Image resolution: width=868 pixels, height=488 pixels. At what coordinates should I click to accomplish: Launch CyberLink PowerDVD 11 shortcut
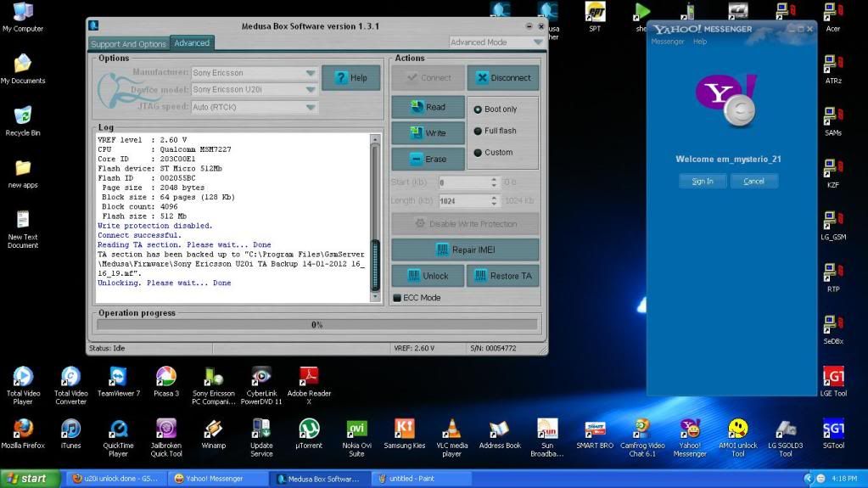pos(261,385)
